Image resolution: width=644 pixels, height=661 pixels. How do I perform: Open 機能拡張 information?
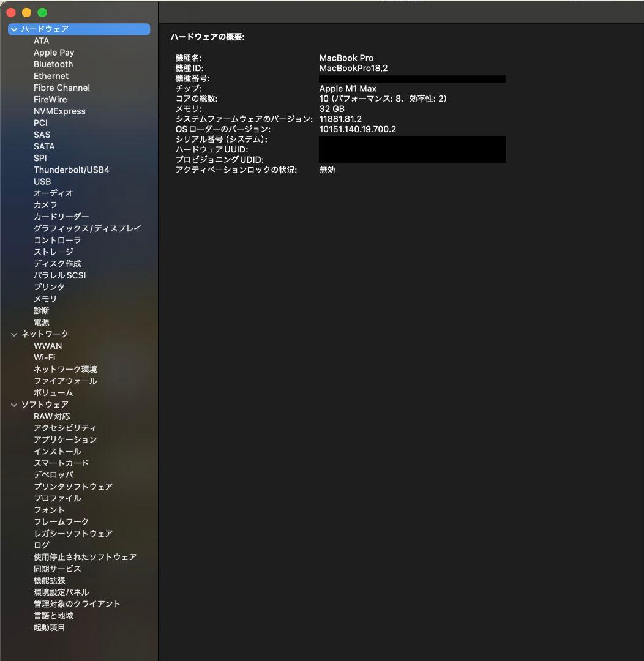click(x=50, y=580)
